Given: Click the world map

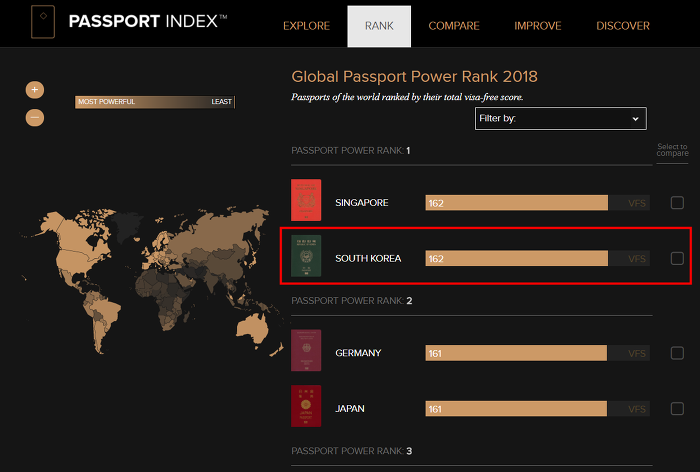Looking at the screenshot, I should pos(151,280).
